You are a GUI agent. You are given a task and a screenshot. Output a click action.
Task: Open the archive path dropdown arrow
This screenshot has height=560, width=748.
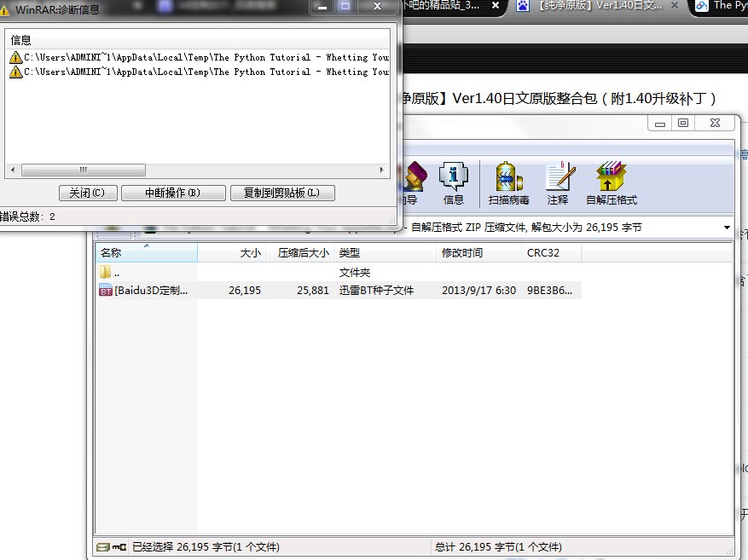click(727, 228)
